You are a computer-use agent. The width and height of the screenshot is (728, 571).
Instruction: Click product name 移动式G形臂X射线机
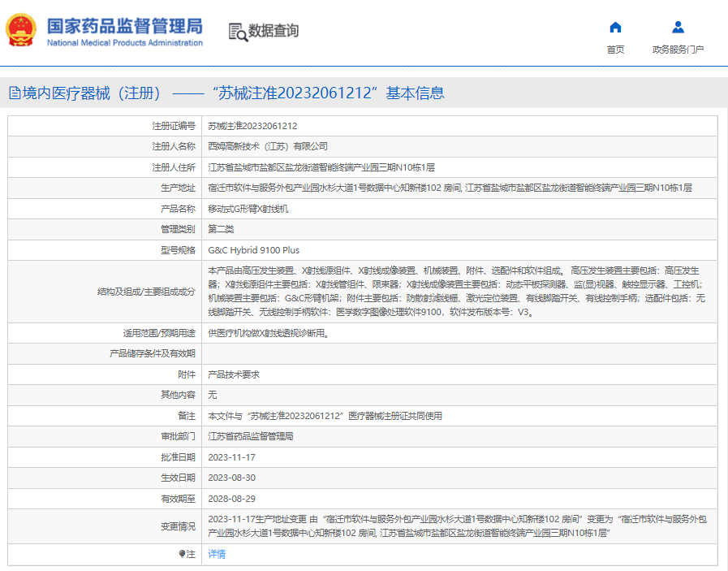248,209
